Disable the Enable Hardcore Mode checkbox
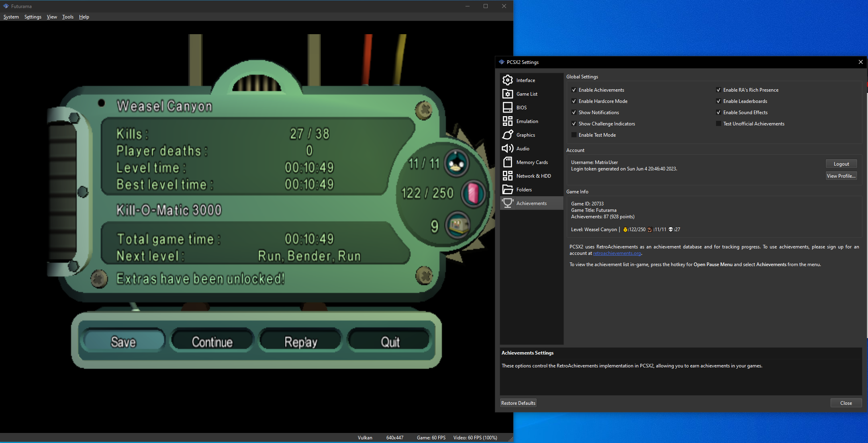The image size is (868, 443). 574,101
